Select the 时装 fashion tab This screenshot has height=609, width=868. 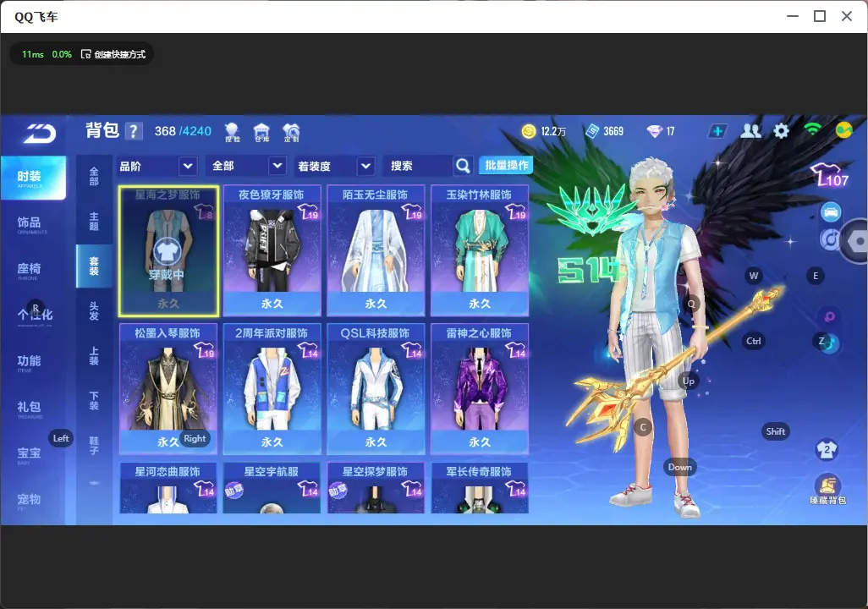(x=33, y=178)
